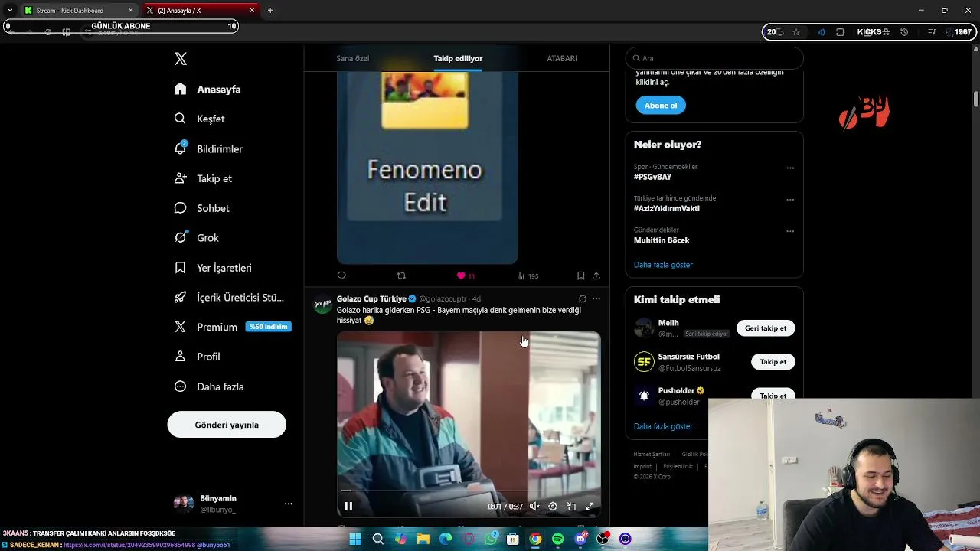
Task: Pause the playing video
Action: pyautogui.click(x=348, y=506)
